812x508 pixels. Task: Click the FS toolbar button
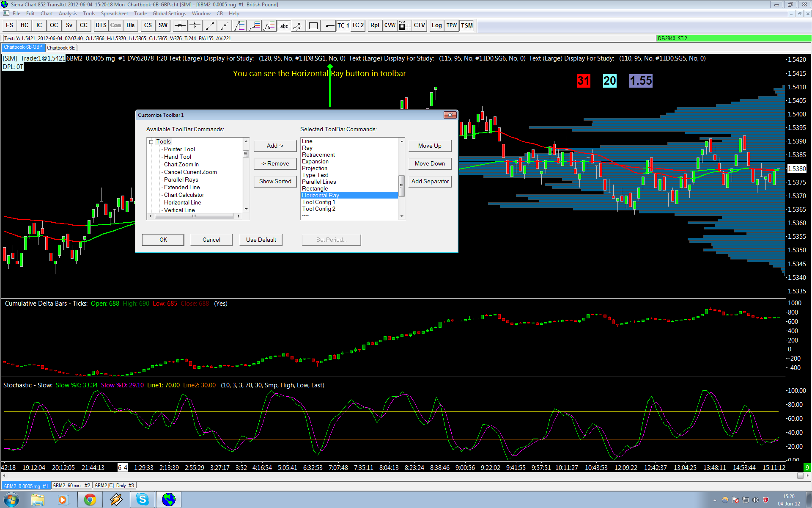(x=10, y=25)
